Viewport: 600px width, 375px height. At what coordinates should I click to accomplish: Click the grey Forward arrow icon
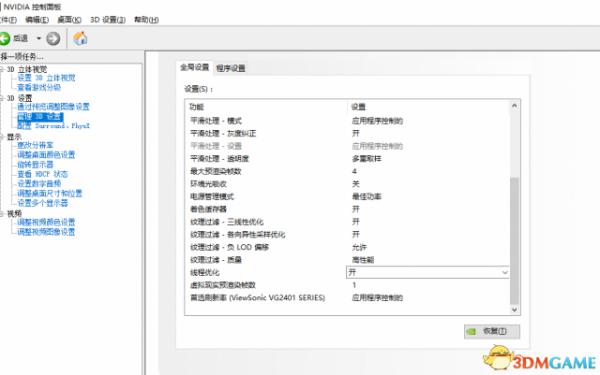pos(53,39)
